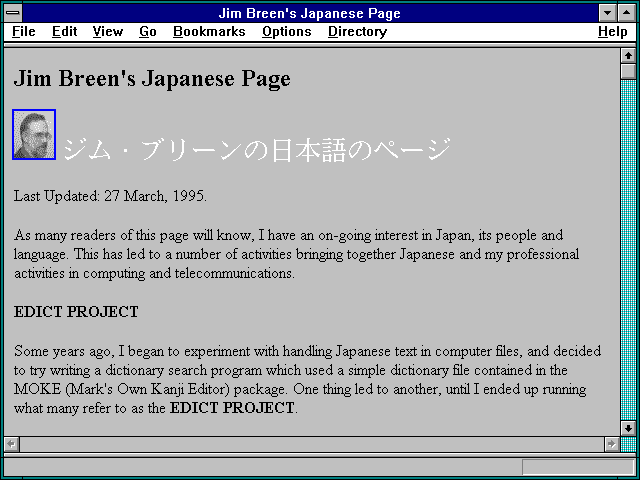Click the 'Jim Breen's Japanese Page' heading

click(x=152, y=78)
